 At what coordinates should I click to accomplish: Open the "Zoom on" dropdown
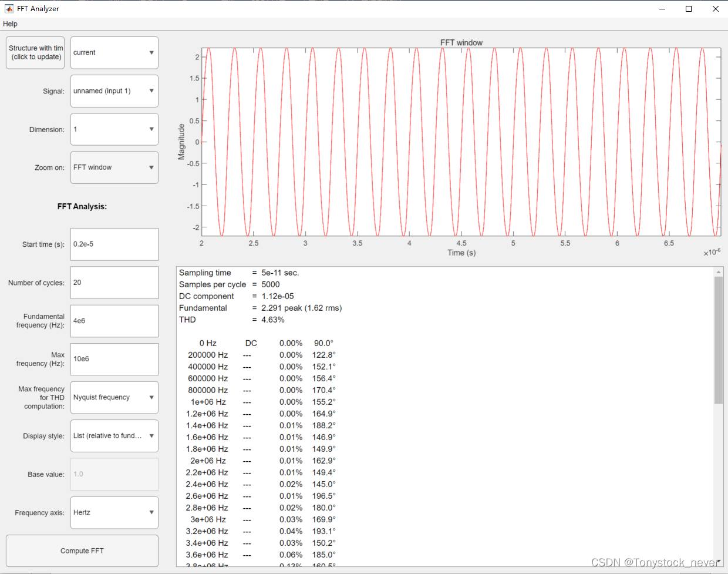114,167
